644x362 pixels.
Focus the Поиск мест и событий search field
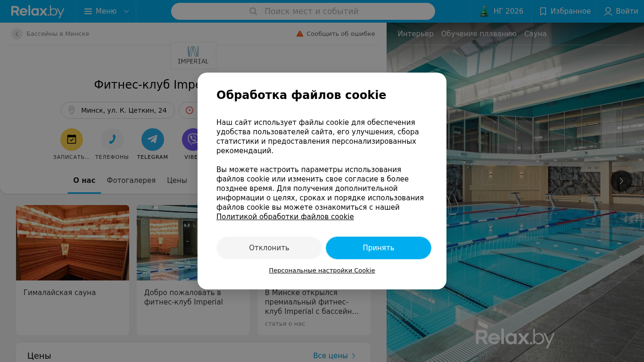click(x=303, y=11)
